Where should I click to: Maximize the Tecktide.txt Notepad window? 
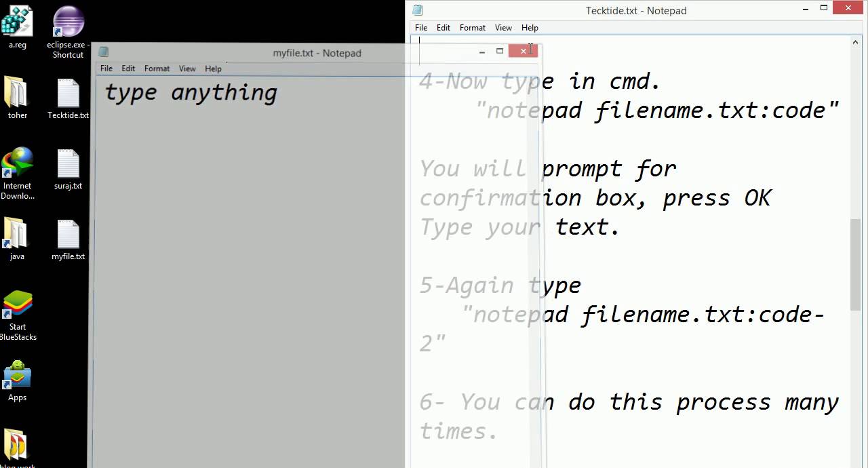click(x=824, y=8)
